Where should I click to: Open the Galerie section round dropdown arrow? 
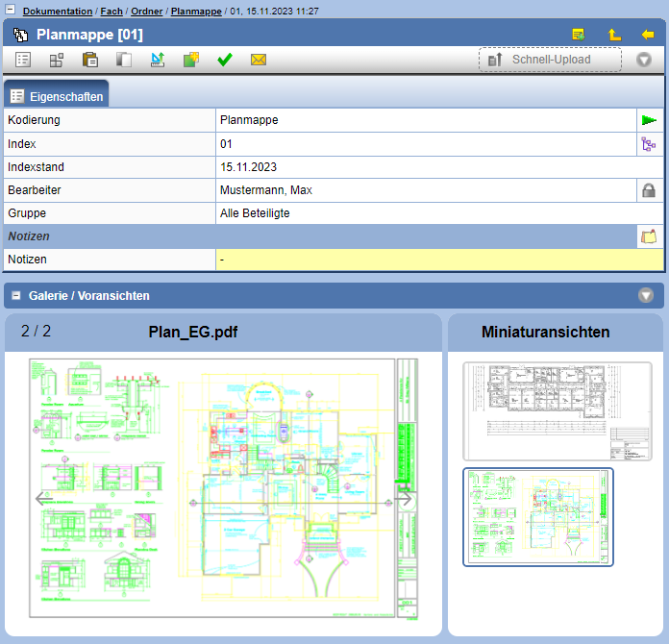[646, 296]
